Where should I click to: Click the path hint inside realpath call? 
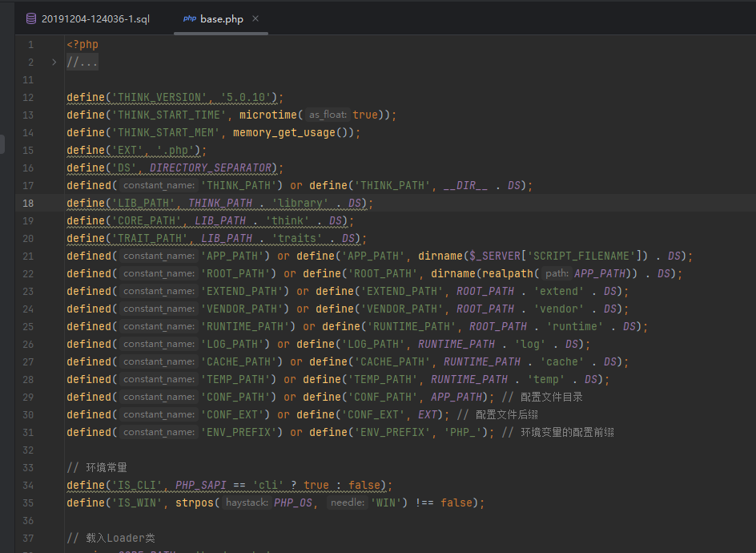pos(557,273)
